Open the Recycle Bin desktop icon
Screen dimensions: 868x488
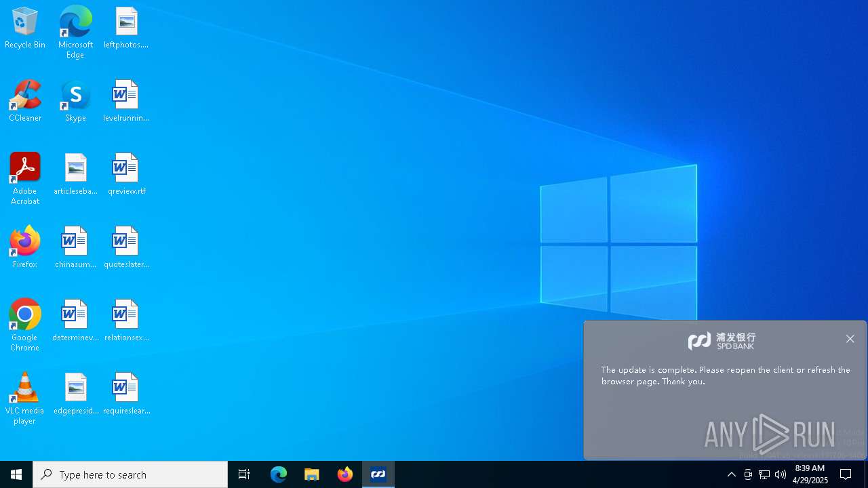tap(25, 28)
